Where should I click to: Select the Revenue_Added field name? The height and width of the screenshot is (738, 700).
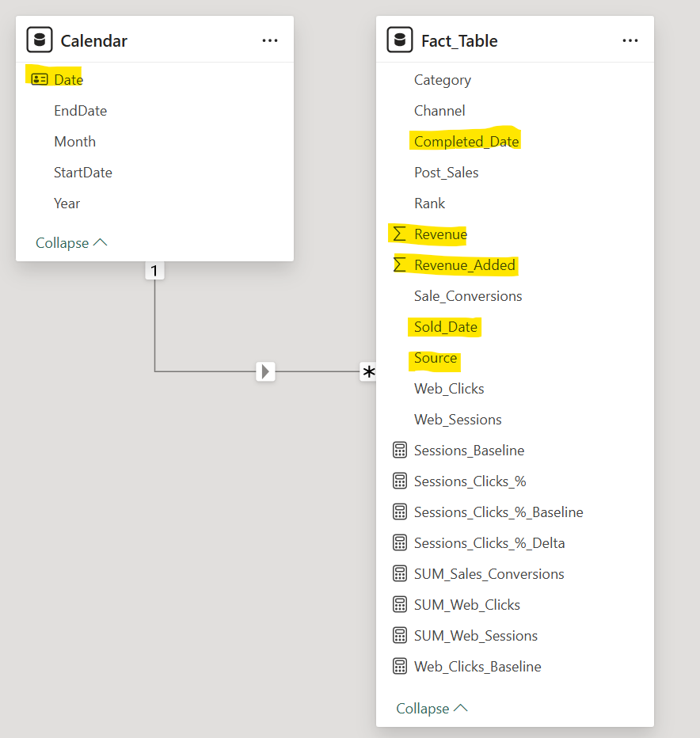click(x=465, y=265)
